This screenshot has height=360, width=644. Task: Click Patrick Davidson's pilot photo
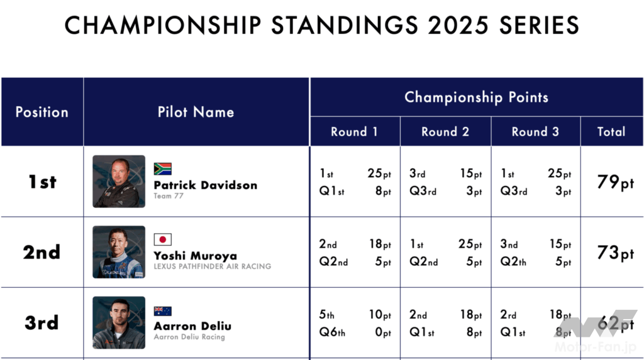tap(119, 182)
